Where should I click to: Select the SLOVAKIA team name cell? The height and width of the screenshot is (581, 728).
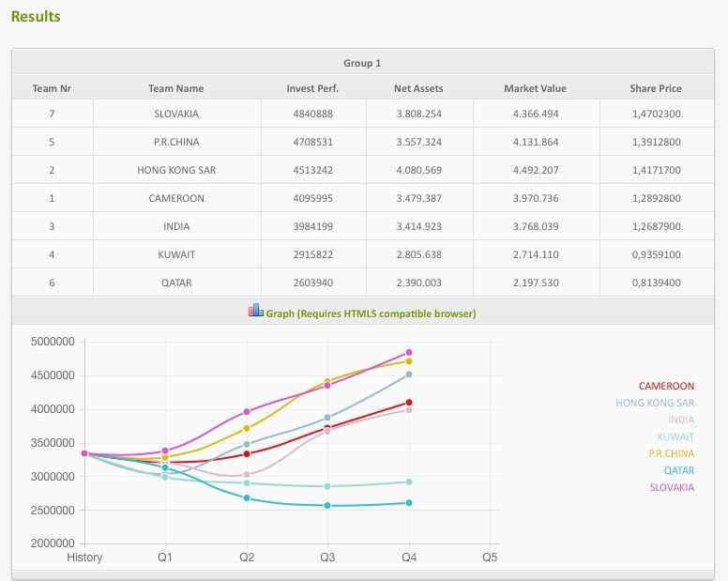176,114
